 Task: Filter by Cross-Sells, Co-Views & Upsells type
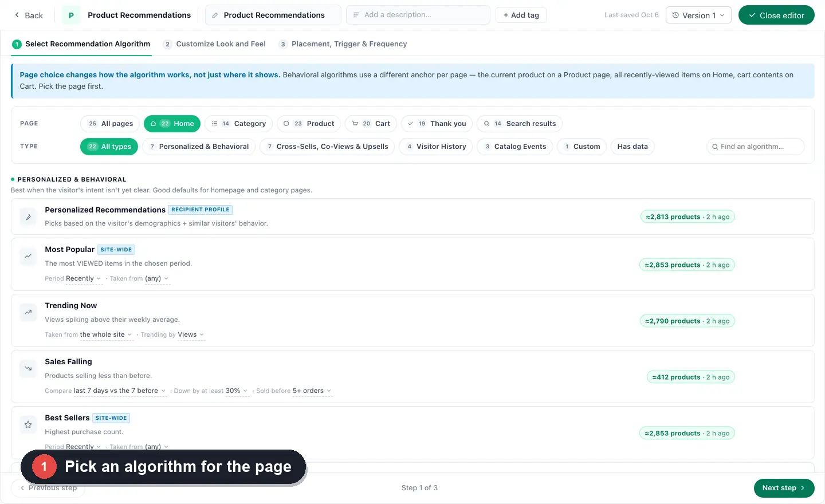[327, 147]
